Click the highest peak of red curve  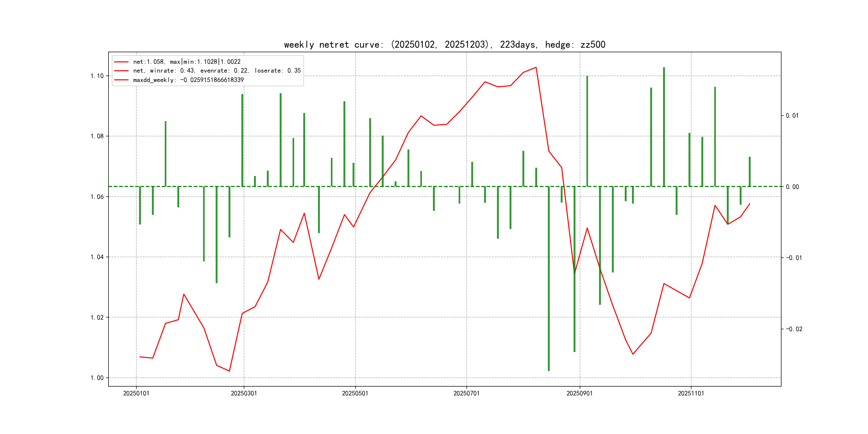coord(536,68)
